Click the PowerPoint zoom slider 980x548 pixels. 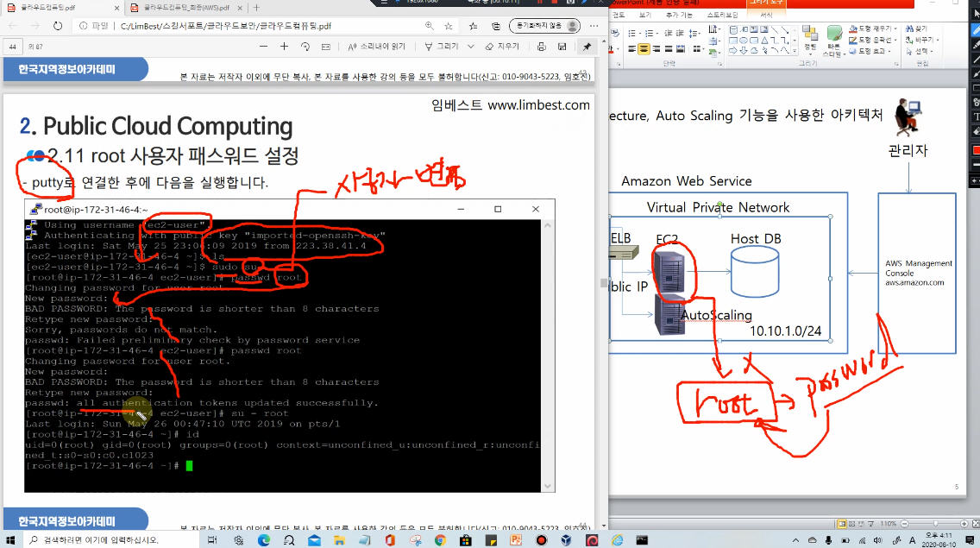coord(934,524)
